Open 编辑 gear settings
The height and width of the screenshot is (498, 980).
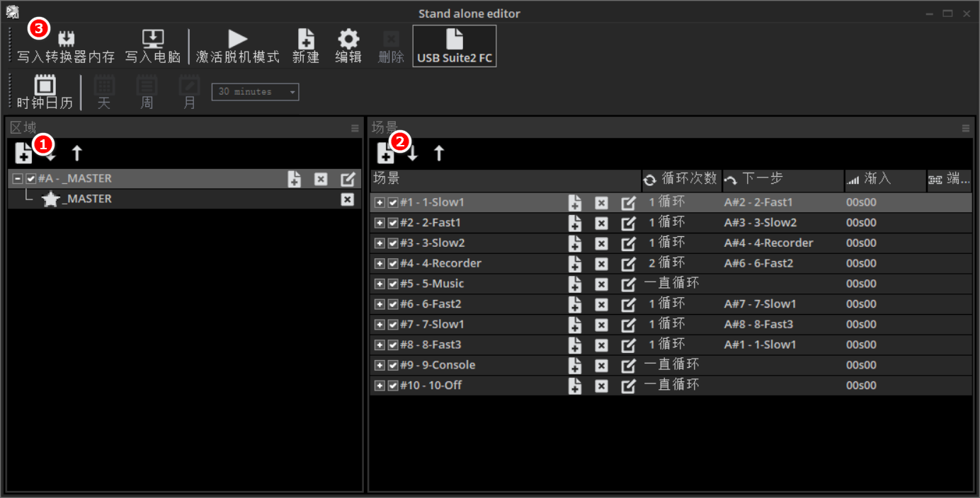click(x=348, y=40)
